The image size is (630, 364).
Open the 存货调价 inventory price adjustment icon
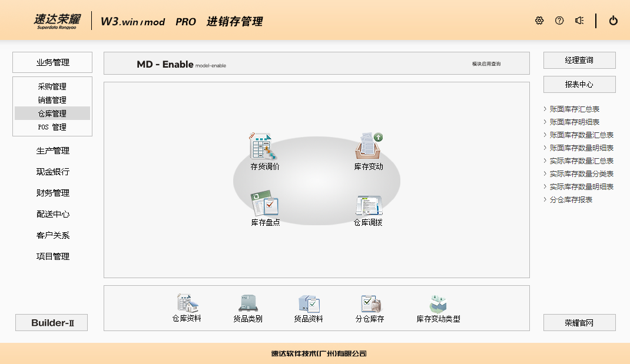264,147
